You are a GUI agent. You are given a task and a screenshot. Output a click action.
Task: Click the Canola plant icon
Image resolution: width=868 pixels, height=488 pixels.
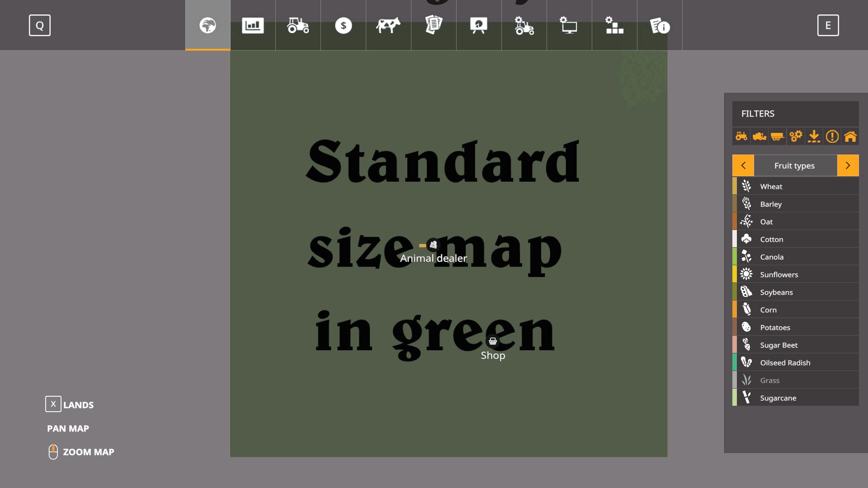[746, 257]
